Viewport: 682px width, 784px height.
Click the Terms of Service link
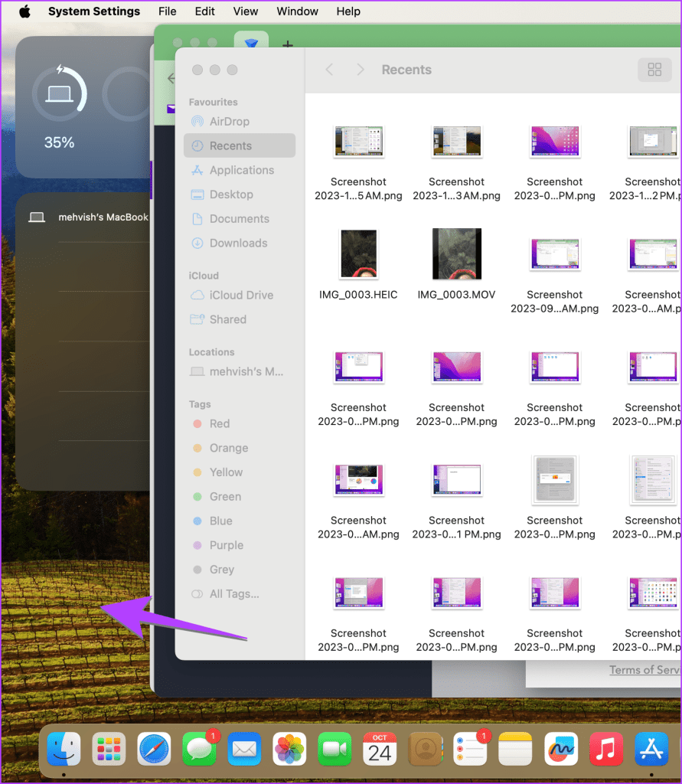click(644, 670)
